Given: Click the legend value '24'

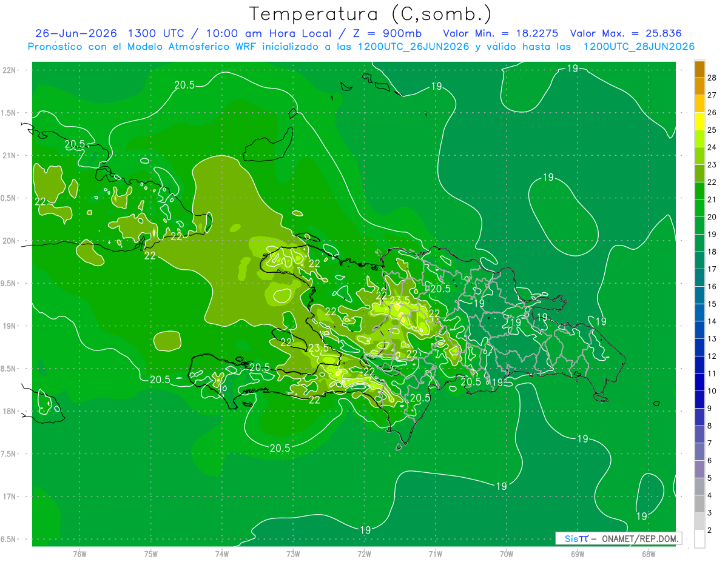Looking at the screenshot, I should pyautogui.click(x=712, y=147).
